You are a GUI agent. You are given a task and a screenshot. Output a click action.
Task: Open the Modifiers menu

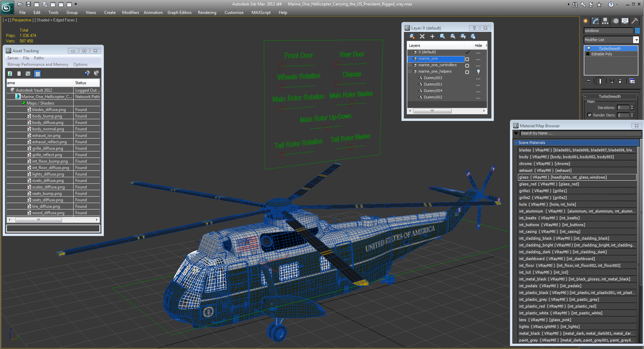[x=131, y=13]
